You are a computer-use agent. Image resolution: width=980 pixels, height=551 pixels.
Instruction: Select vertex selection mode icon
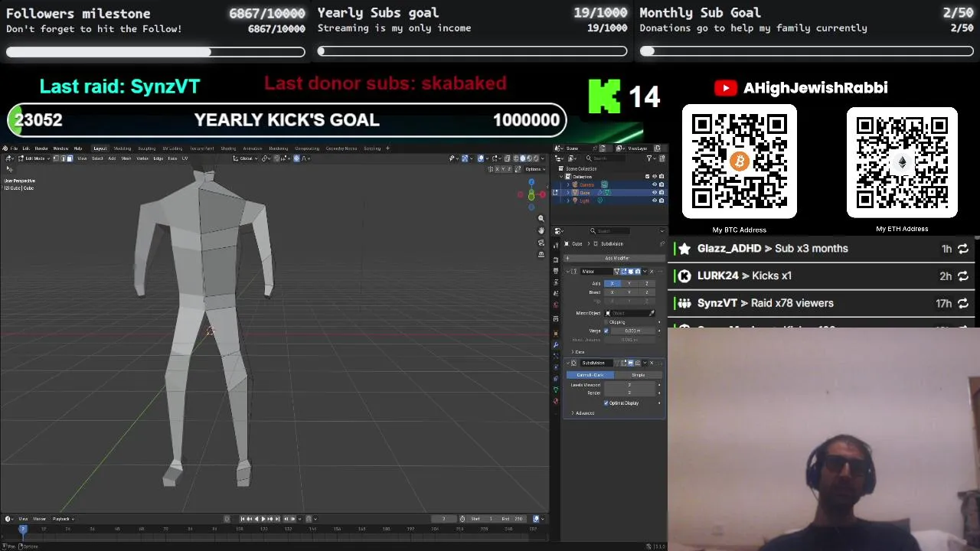56,158
